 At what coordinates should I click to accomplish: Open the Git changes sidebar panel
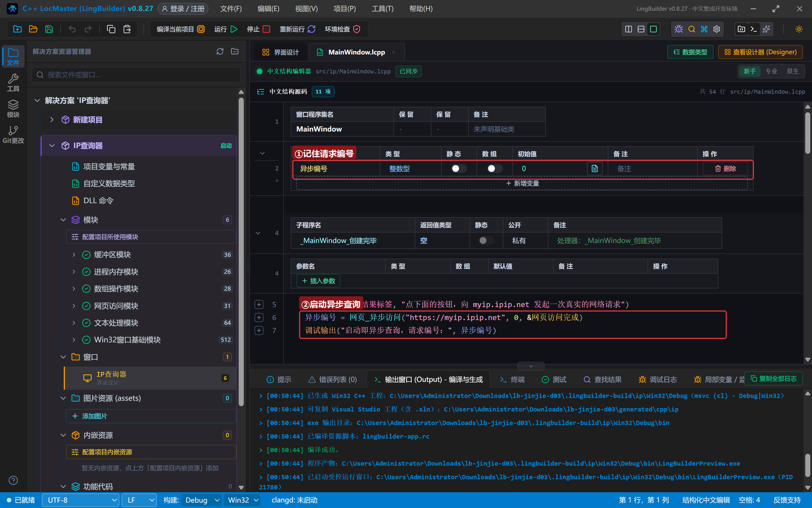[13, 134]
